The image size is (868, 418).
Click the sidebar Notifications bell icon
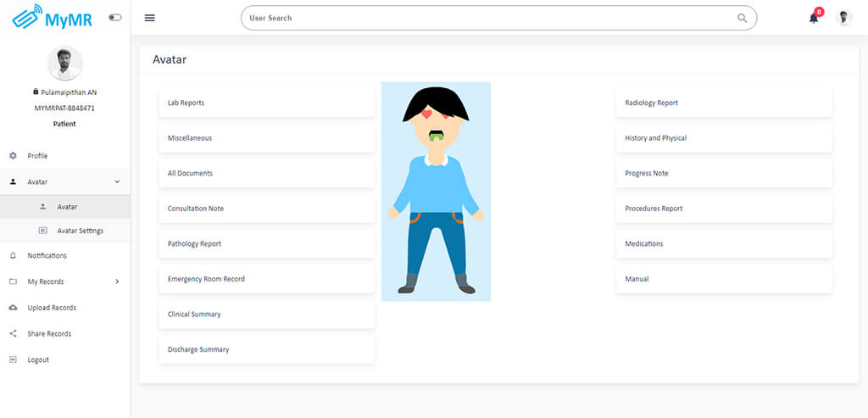click(x=14, y=256)
